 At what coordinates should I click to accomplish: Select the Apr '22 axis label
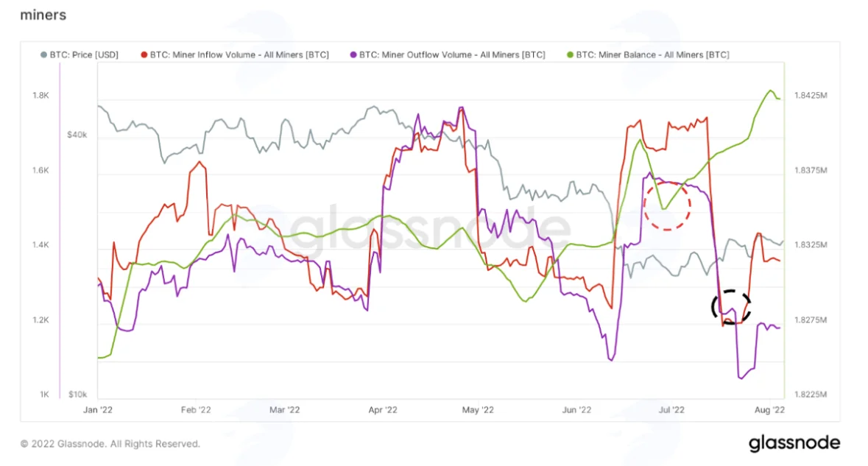click(x=383, y=410)
